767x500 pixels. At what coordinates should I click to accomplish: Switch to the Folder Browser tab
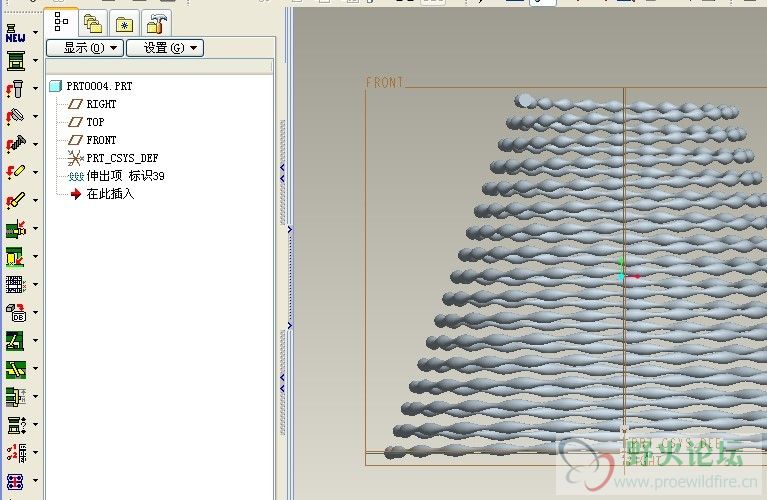[x=93, y=23]
